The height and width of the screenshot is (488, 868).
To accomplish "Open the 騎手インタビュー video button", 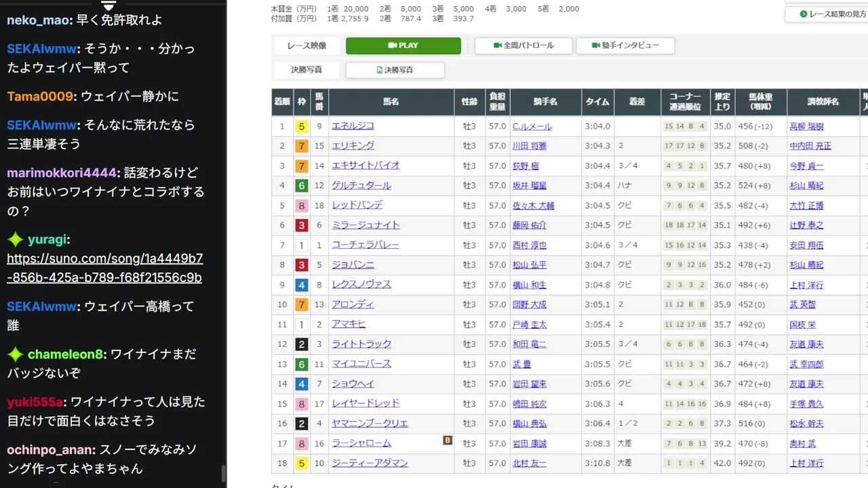I will (625, 45).
